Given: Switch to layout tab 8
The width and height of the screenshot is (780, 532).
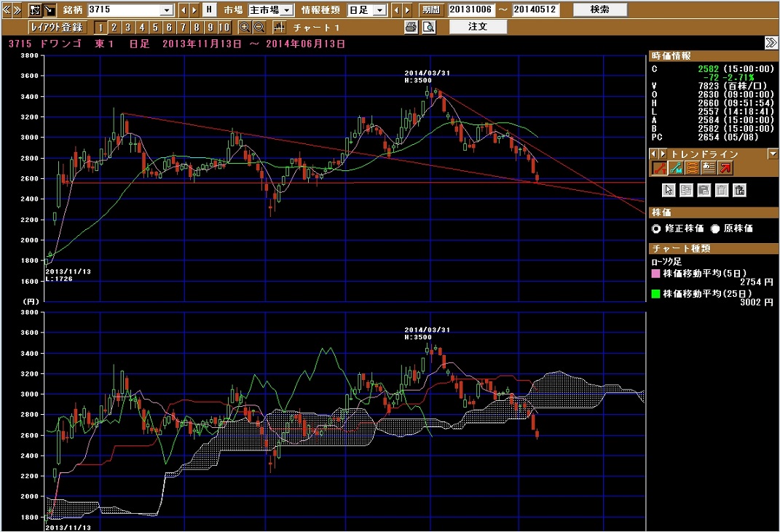Looking at the screenshot, I should 197,28.
